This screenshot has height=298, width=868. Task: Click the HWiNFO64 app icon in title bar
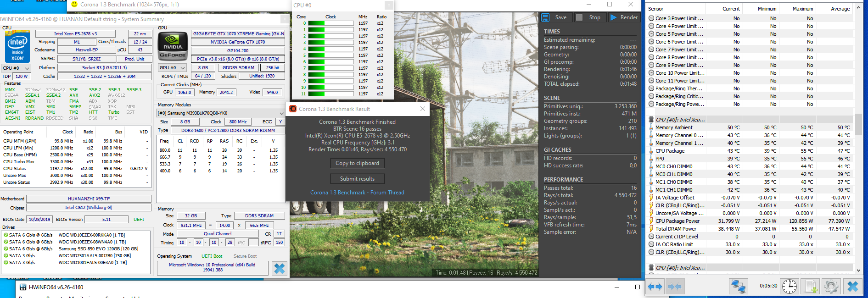click(23, 287)
